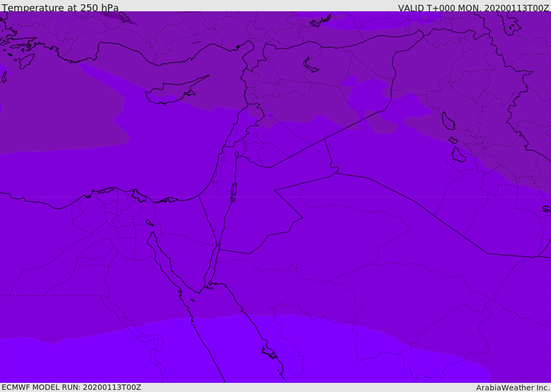Image resolution: width=551 pixels, height=392 pixels.
Task: Click the 'ArabiaWeather Inc' credit text
Action: coord(512,388)
